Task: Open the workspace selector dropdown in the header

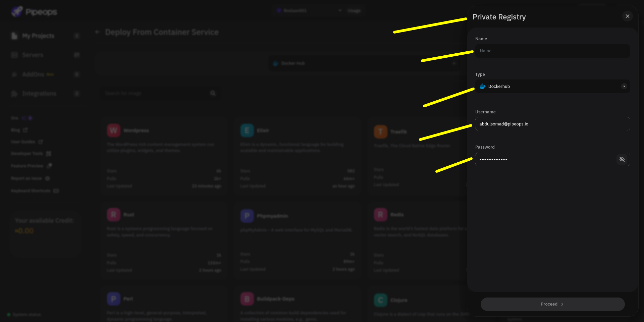Action: pos(309,11)
